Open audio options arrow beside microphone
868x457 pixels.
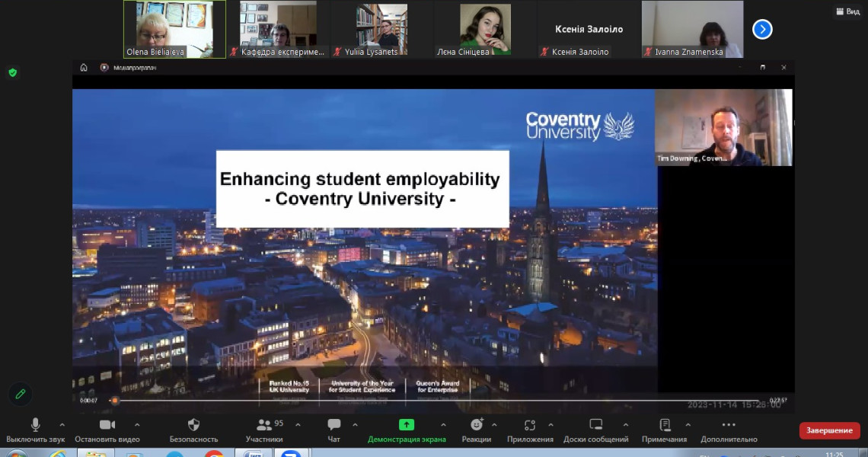(x=62, y=425)
